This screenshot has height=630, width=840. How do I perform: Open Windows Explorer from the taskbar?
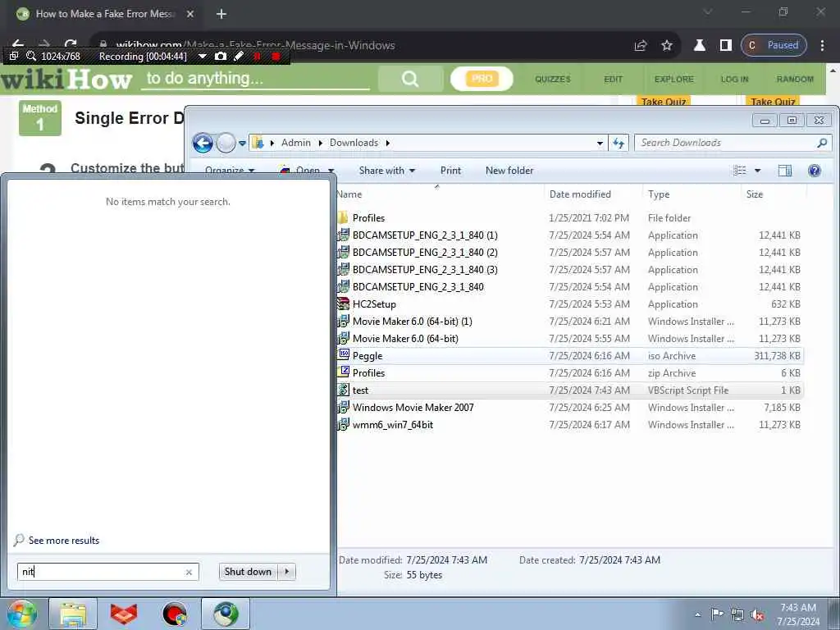(x=73, y=614)
